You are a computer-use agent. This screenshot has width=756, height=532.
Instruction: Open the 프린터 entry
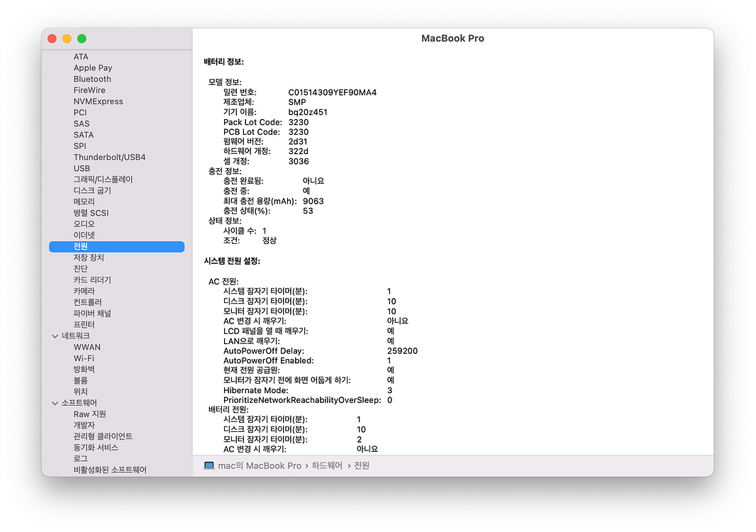(84, 325)
